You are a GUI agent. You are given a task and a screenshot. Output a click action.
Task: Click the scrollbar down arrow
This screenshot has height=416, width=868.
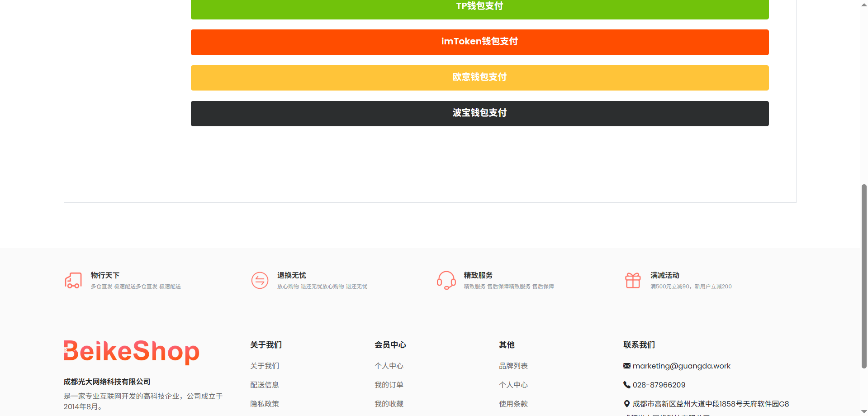[x=864, y=412]
